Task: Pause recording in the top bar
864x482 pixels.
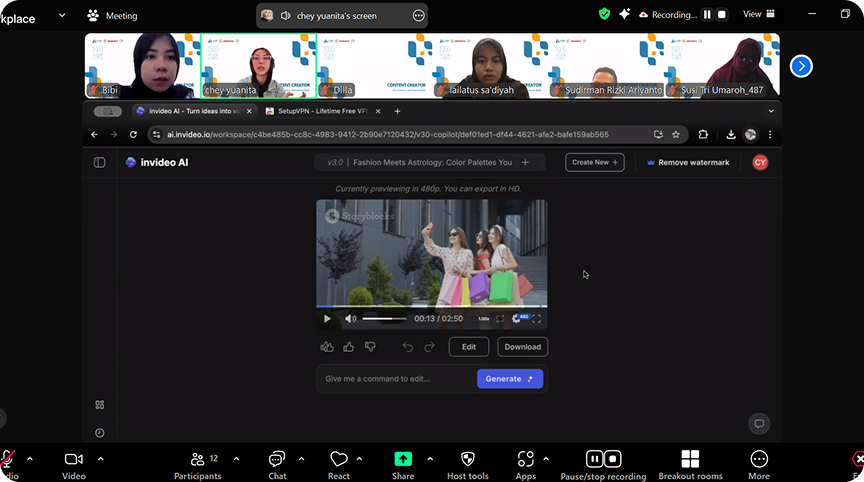Action: pos(707,15)
